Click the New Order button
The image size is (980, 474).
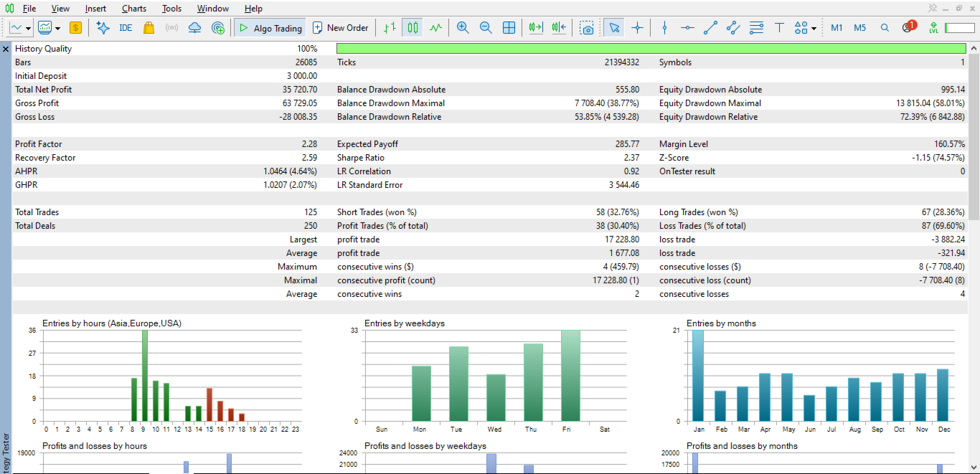click(x=341, y=28)
